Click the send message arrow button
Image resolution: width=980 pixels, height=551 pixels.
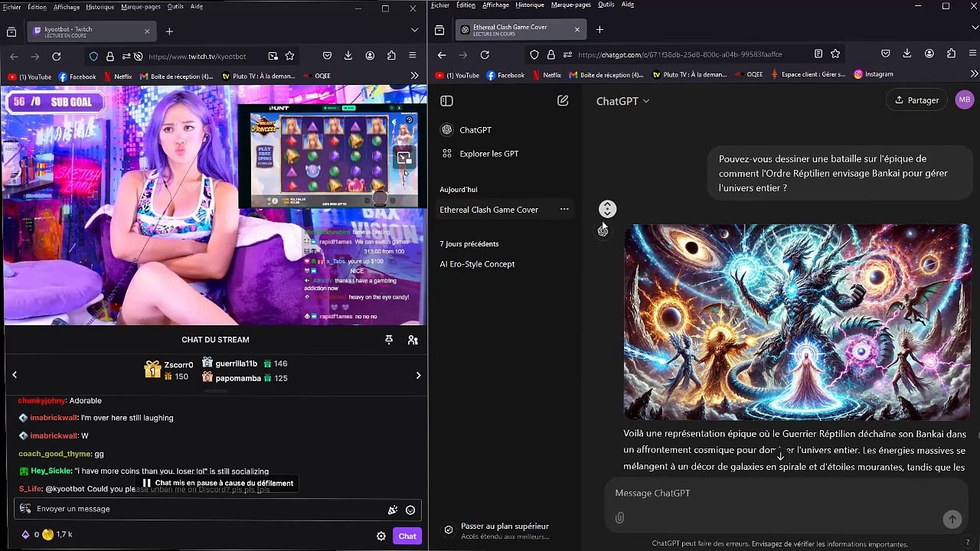tap(952, 519)
